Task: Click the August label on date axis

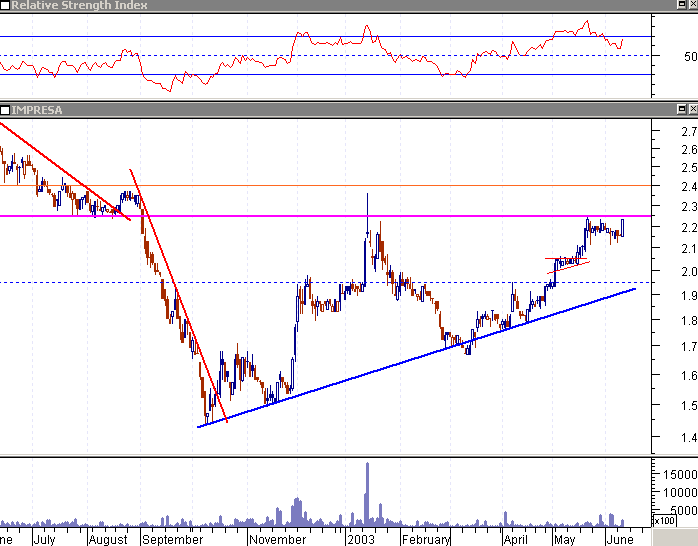Action: coord(108,540)
